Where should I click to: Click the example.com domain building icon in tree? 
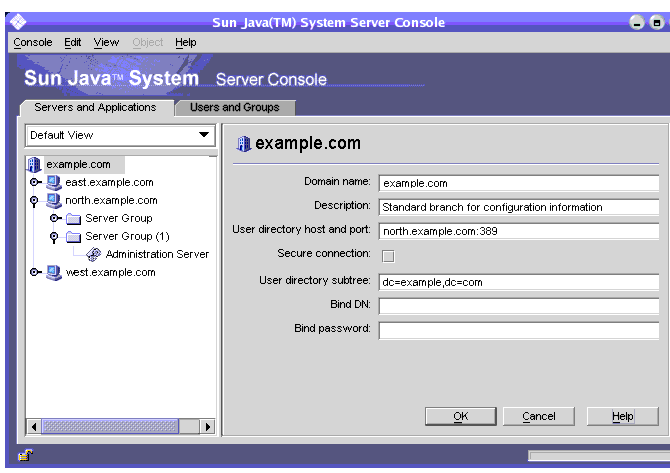[34, 165]
